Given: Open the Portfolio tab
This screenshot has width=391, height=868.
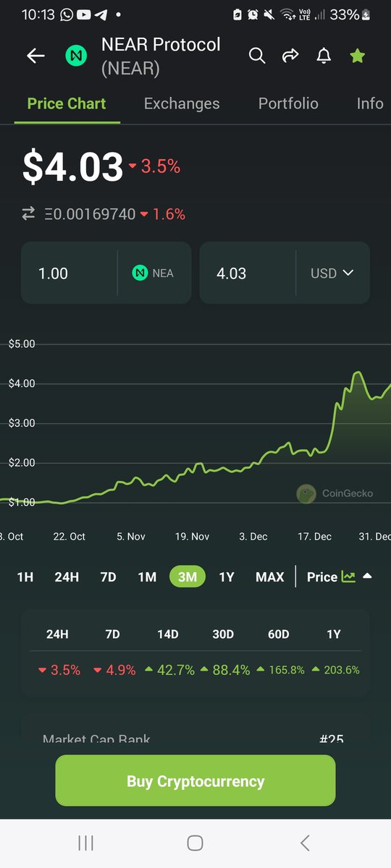Looking at the screenshot, I should click(288, 103).
